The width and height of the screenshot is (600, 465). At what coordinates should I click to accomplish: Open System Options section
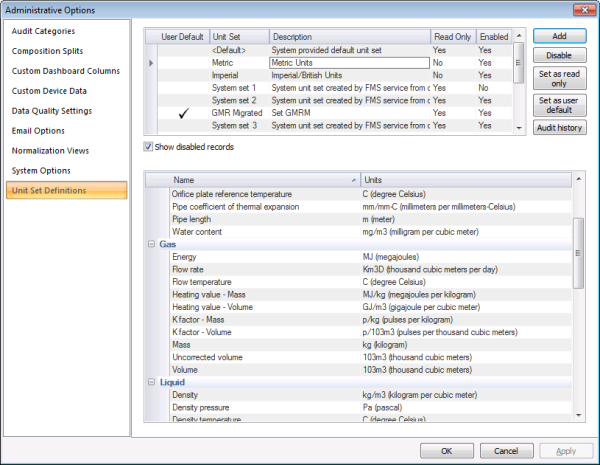41,170
